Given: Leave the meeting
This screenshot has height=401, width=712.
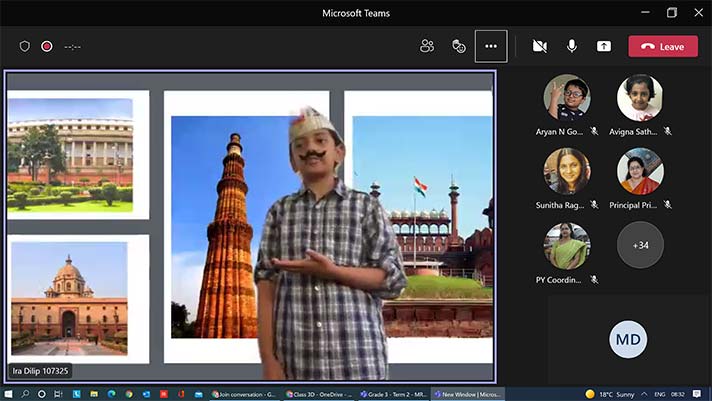Looking at the screenshot, I should pyautogui.click(x=663, y=47).
